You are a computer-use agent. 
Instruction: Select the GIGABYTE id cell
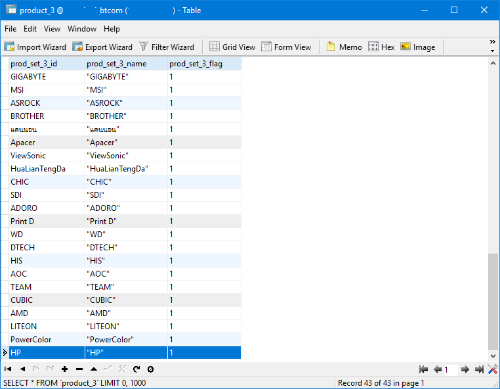pos(47,77)
